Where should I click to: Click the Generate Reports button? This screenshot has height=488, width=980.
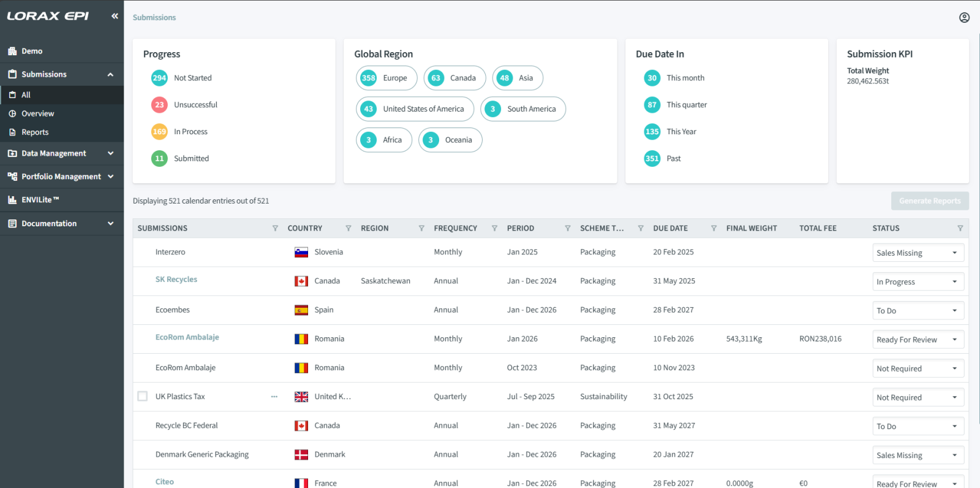(x=929, y=201)
